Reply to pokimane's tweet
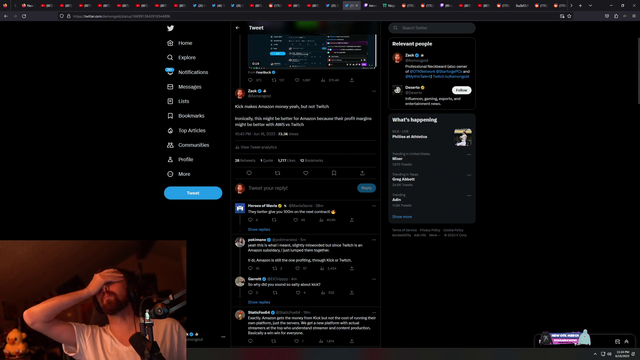The image size is (640, 360). [250, 269]
